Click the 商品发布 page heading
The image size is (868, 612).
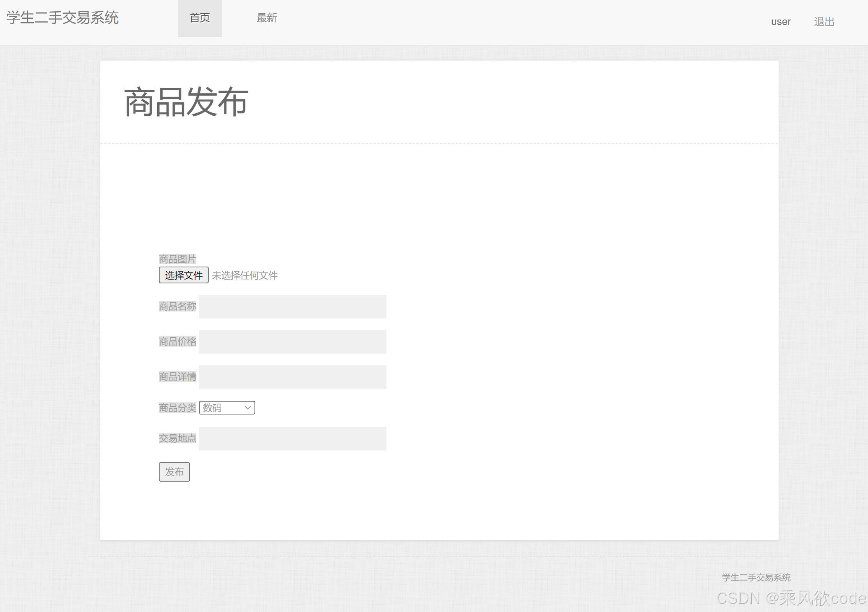[186, 102]
